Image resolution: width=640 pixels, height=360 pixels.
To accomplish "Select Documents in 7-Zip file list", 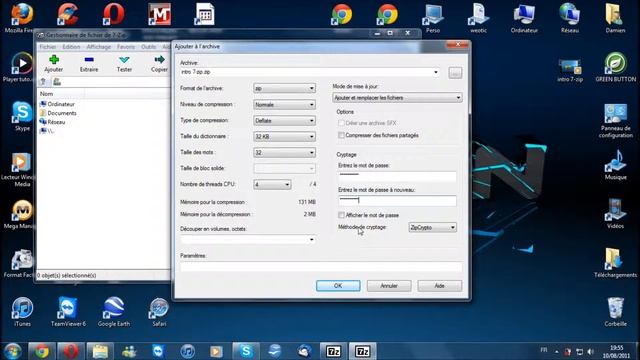I will pyautogui.click(x=58, y=113).
